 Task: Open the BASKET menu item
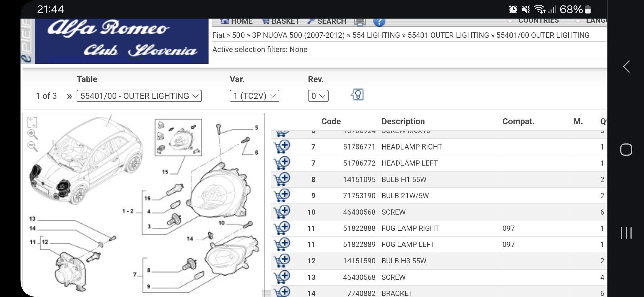pos(281,22)
